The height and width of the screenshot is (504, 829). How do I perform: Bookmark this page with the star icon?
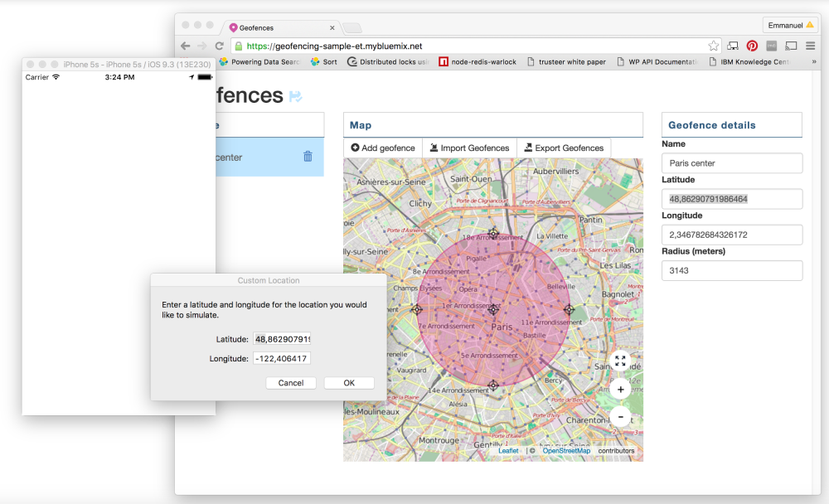coord(713,46)
